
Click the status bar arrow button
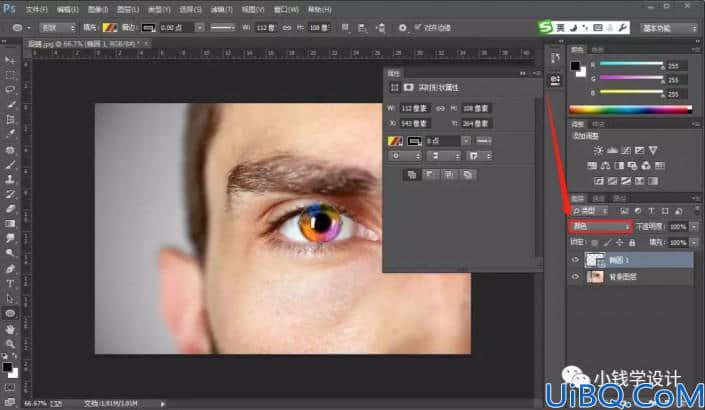coord(162,404)
